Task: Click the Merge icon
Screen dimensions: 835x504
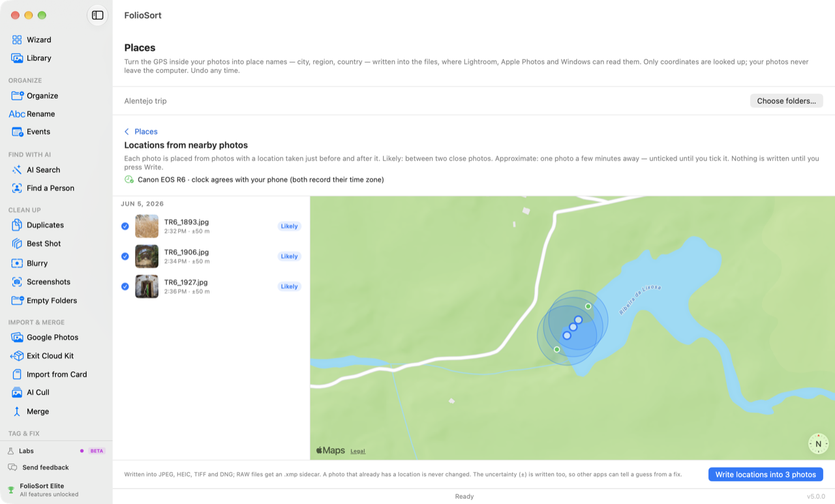Action: 17,411
